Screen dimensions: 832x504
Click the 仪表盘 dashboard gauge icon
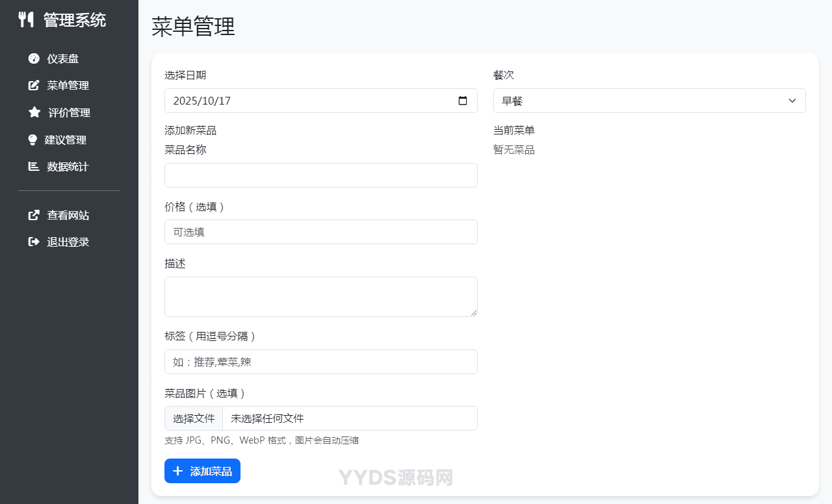pos(34,58)
